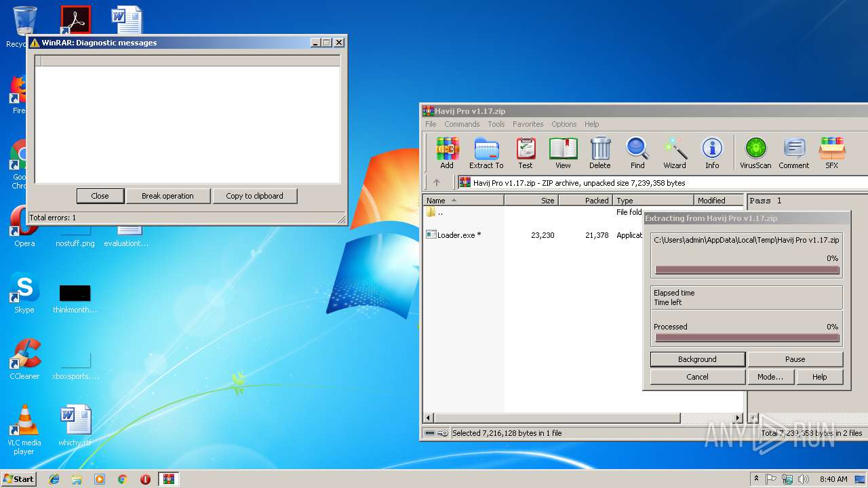Open the Extract To tool
Screen dimensions: 868x488
486,153
